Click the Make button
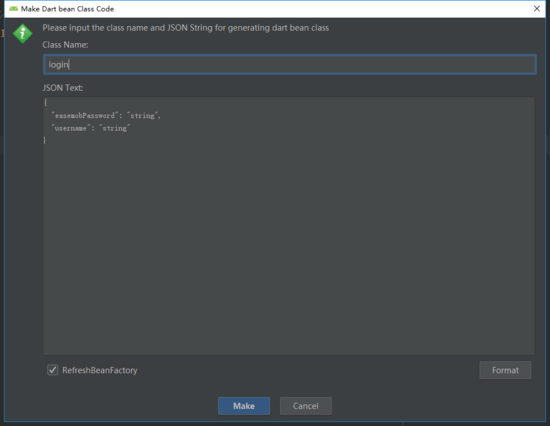 tap(244, 406)
